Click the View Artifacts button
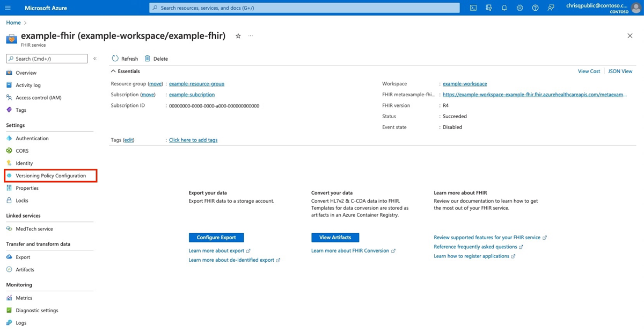Image resolution: width=644 pixels, height=330 pixels. pos(335,238)
